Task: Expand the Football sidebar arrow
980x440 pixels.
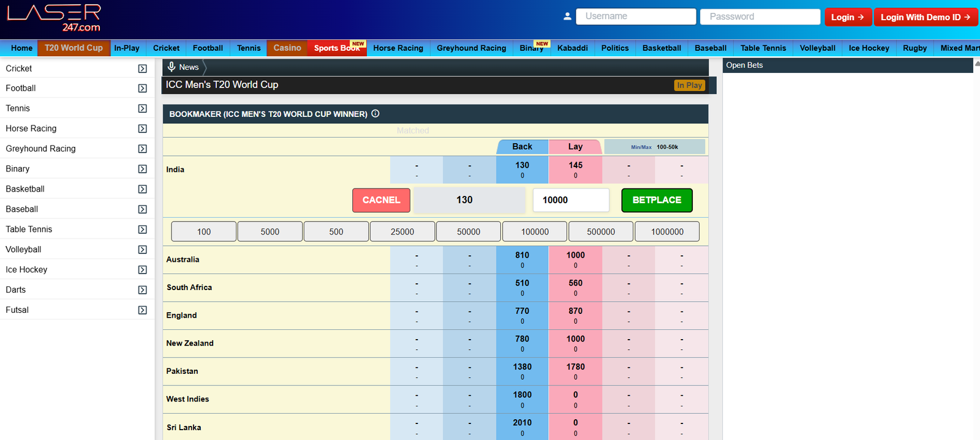Action: (143, 88)
